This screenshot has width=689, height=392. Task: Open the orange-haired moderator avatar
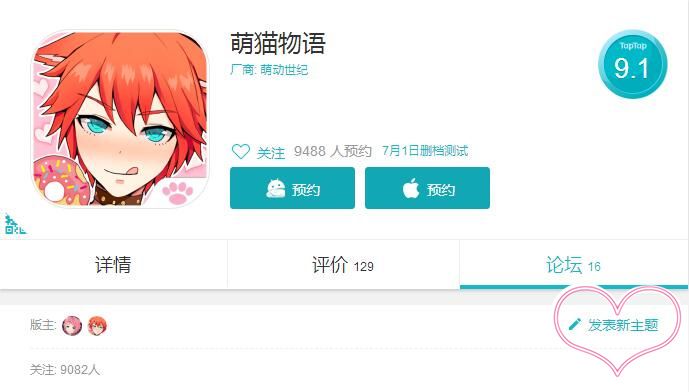pos(97,326)
